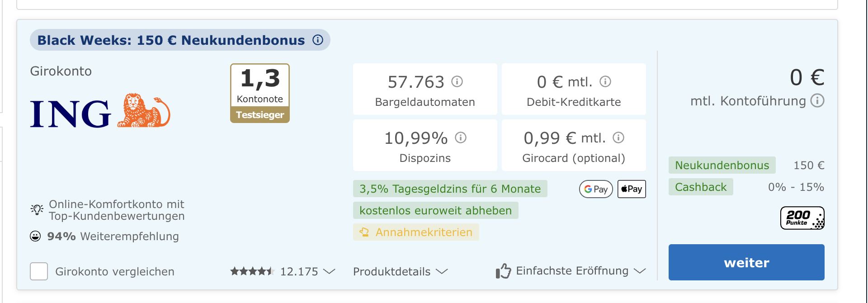Screen dimensions: 868x303
Task: Expand Produktdetails section
Action: coord(400,271)
